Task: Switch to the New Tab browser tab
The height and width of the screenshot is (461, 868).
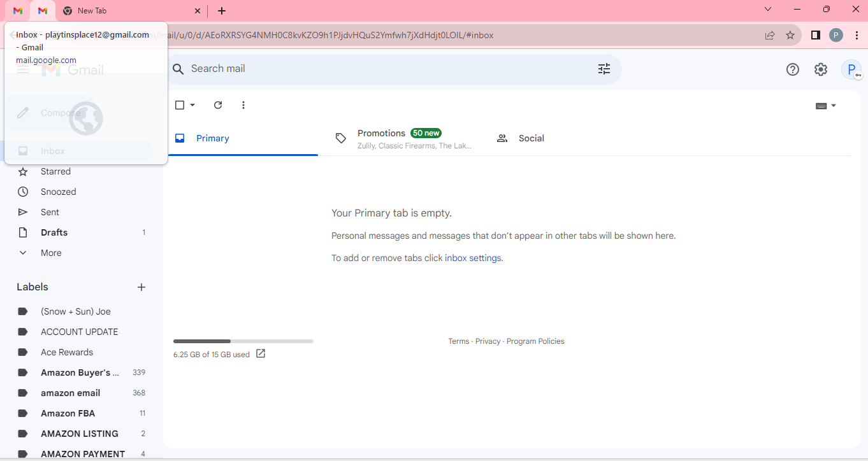Action: point(133,11)
